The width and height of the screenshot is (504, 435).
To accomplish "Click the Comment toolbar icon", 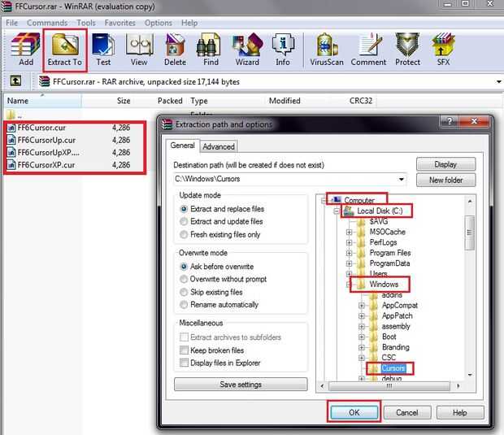I will coord(368,50).
